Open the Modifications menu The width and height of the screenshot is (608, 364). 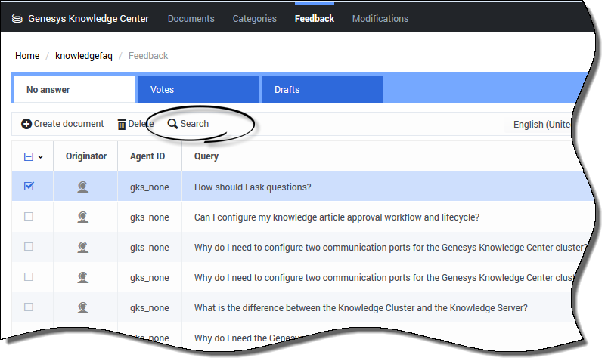pos(380,19)
